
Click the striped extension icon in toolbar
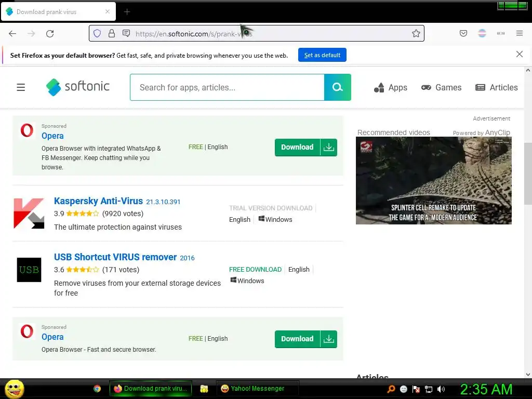[x=482, y=33]
